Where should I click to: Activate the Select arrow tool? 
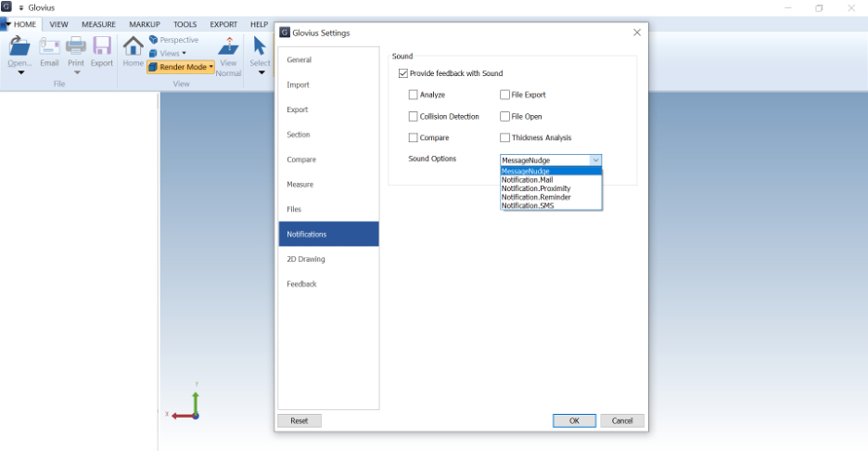pyautogui.click(x=260, y=46)
